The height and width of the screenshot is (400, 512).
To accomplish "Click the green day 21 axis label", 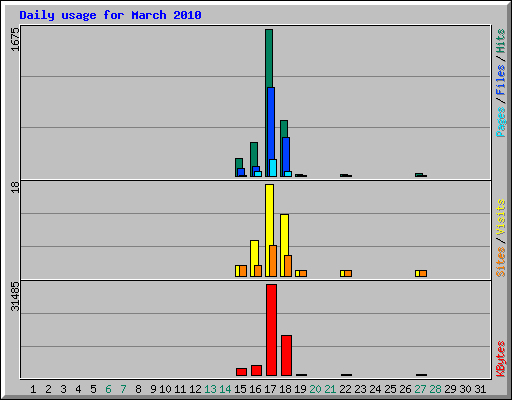I will tap(330, 389).
